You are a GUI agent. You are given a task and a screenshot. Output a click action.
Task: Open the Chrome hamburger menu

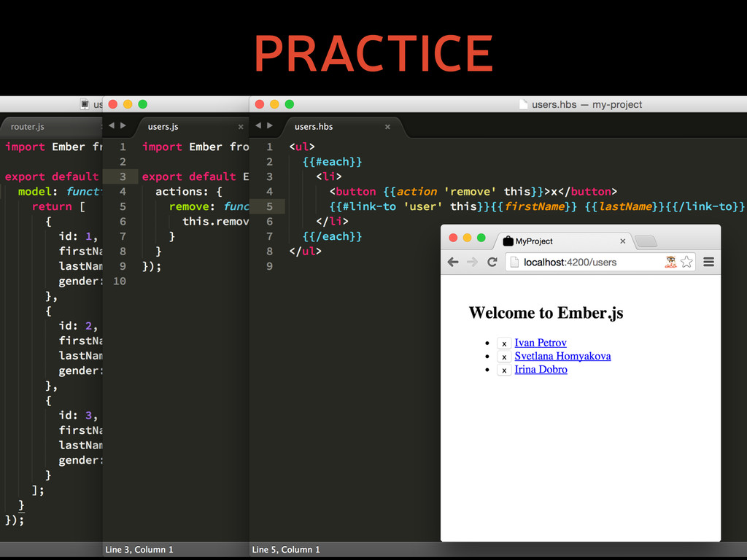(x=708, y=262)
